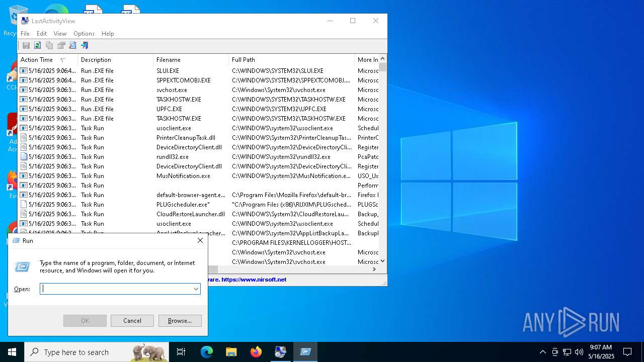Click the icon of the SPPEXTCOMOBJ.EXE row
Screen dimensions: 644x362
pyautogui.click(x=24, y=80)
